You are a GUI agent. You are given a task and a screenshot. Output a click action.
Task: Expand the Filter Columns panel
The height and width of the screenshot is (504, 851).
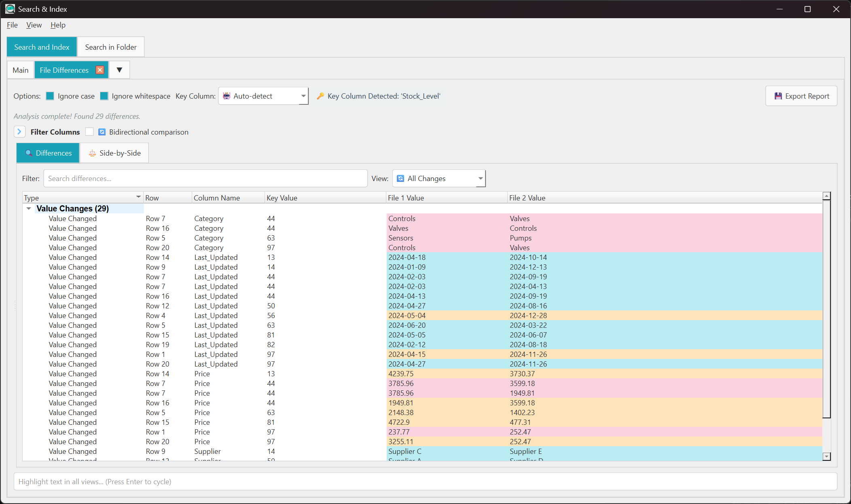19,132
